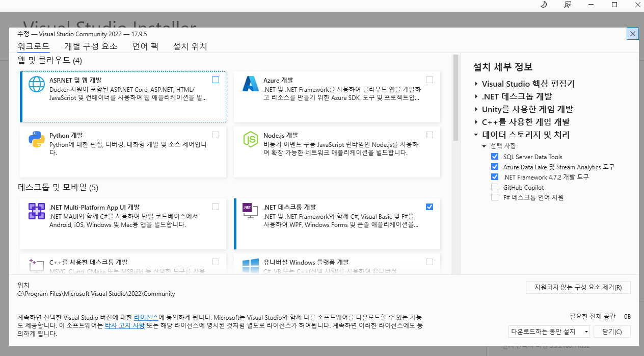The image size is (644, 356).
Task: Switch to the 설치 위치 tab
Action: 190,46
